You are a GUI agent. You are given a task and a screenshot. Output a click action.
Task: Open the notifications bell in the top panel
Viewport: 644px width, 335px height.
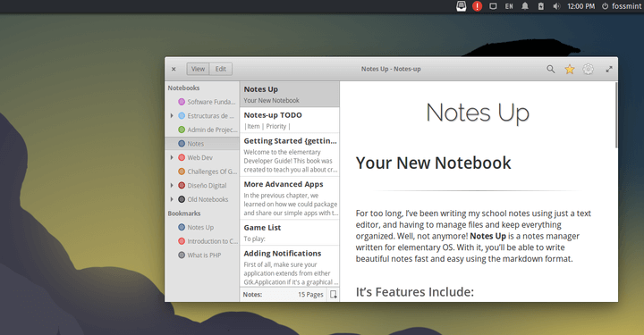(x=525, y=6)
